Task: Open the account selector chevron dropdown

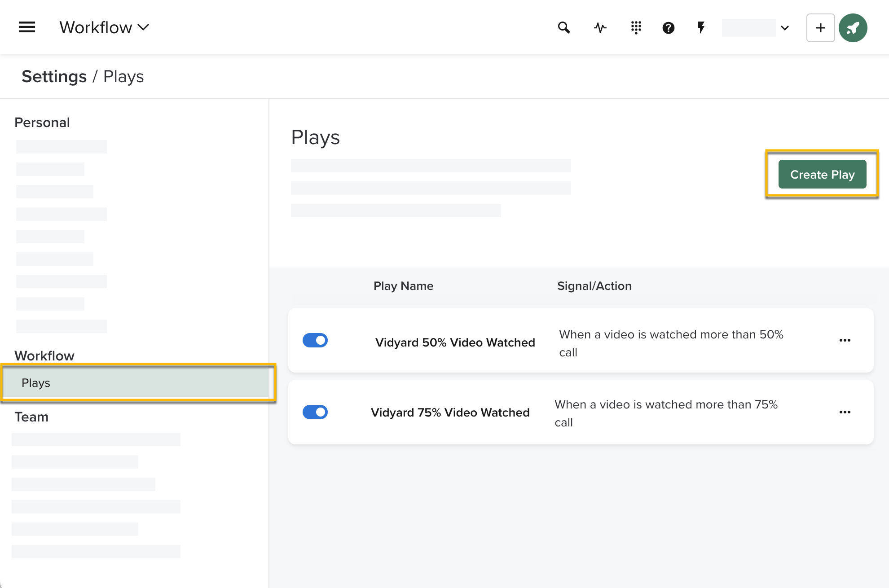Action: tap(784, 27)
